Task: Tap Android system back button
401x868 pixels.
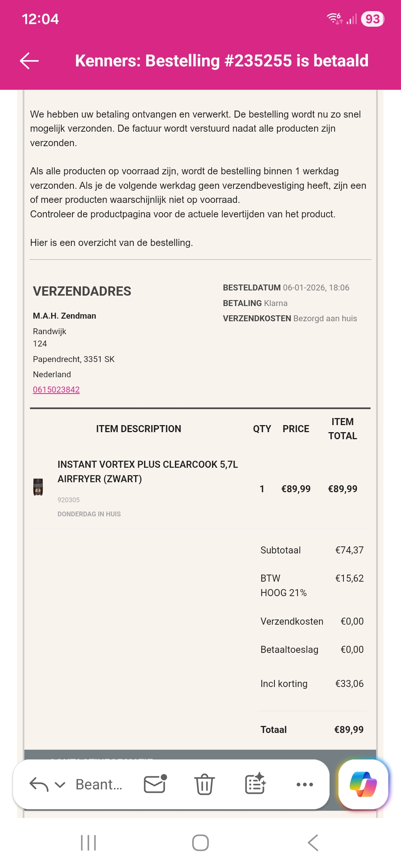Action: [x=313, y=843]
